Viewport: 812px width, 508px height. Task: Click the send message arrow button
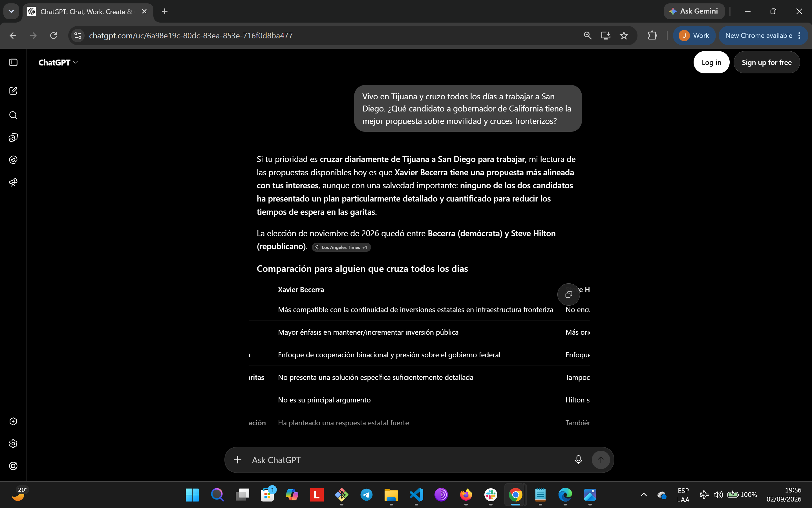(x=601, y=460)
